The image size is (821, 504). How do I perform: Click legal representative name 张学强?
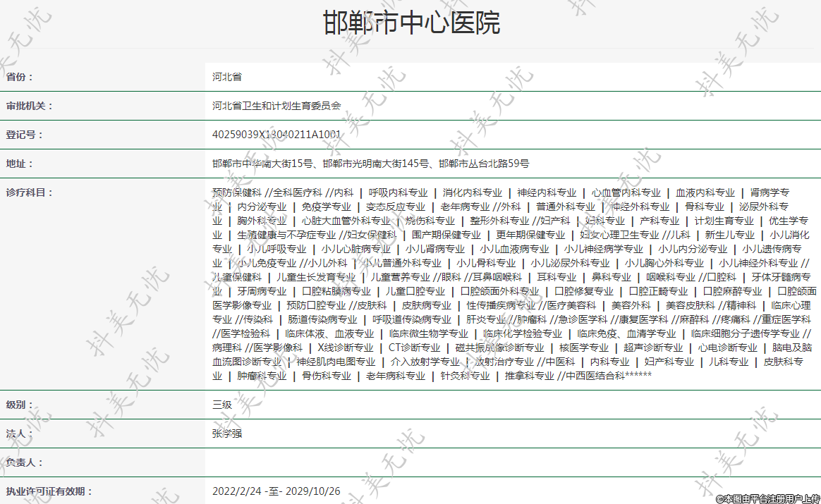pos(227,434)
